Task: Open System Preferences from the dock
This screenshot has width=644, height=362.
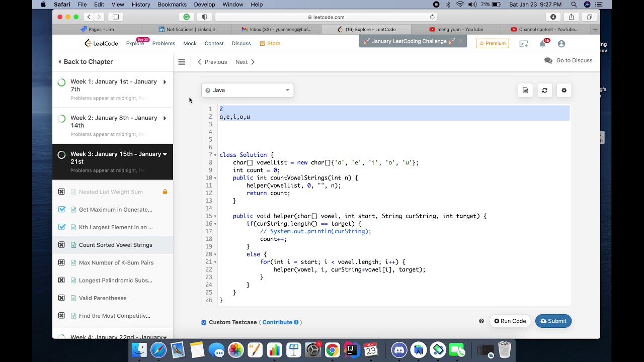Action: [313, 349]
